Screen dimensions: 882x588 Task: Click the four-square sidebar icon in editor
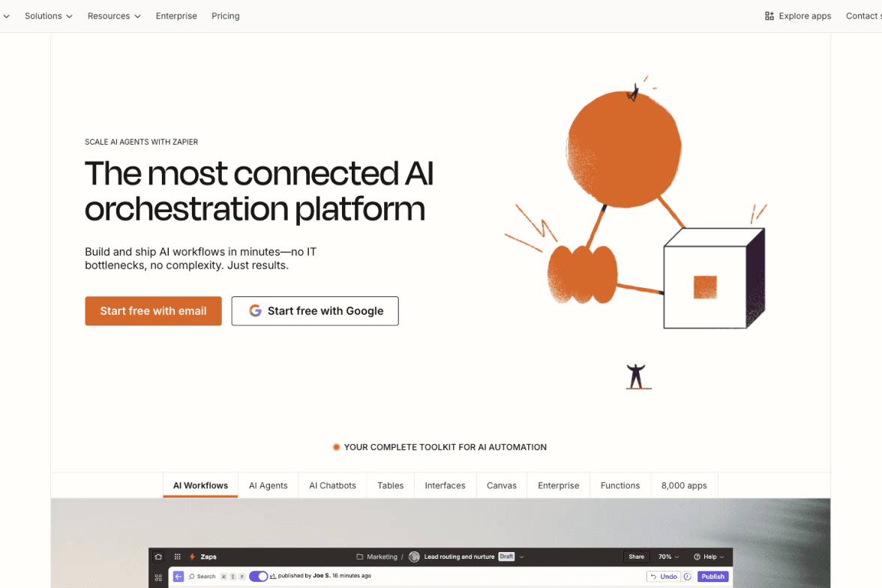pos(159,577)
